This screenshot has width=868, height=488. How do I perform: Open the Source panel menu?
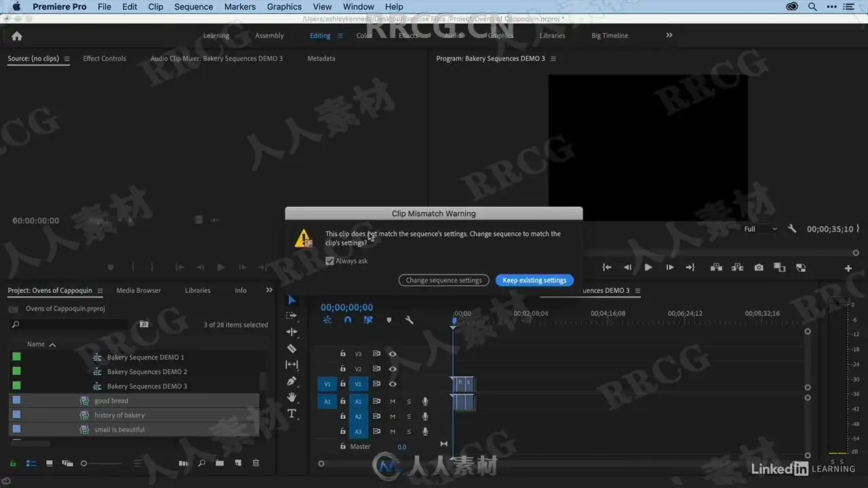[66, 59]
